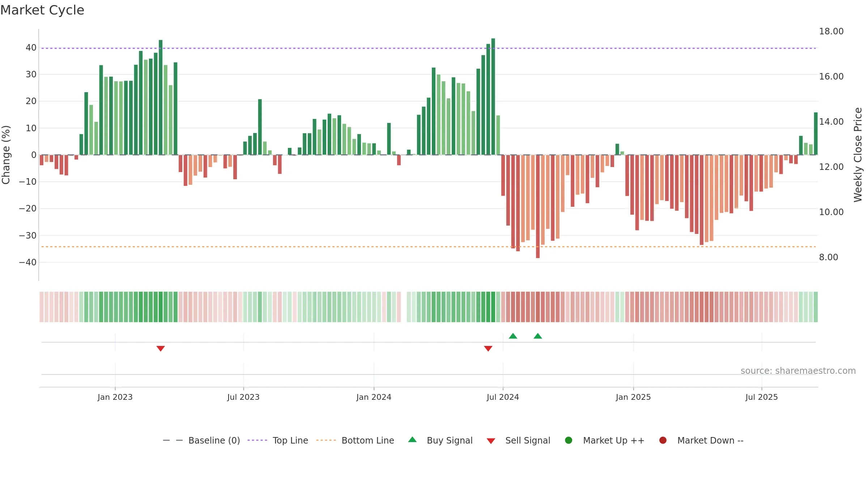Screen dimensions: 868x488
Task: Click the Weekly Close Price axis title
Action: (x=858, y=155)
